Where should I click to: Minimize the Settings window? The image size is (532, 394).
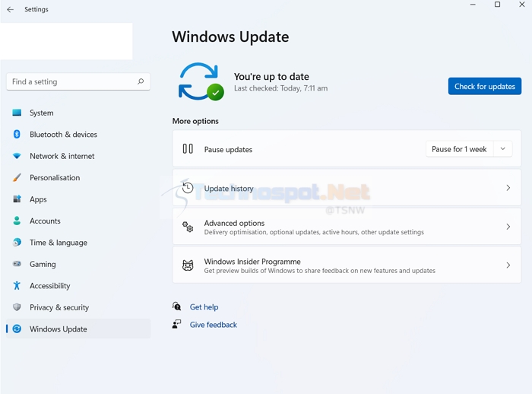(x=473, y=5)
